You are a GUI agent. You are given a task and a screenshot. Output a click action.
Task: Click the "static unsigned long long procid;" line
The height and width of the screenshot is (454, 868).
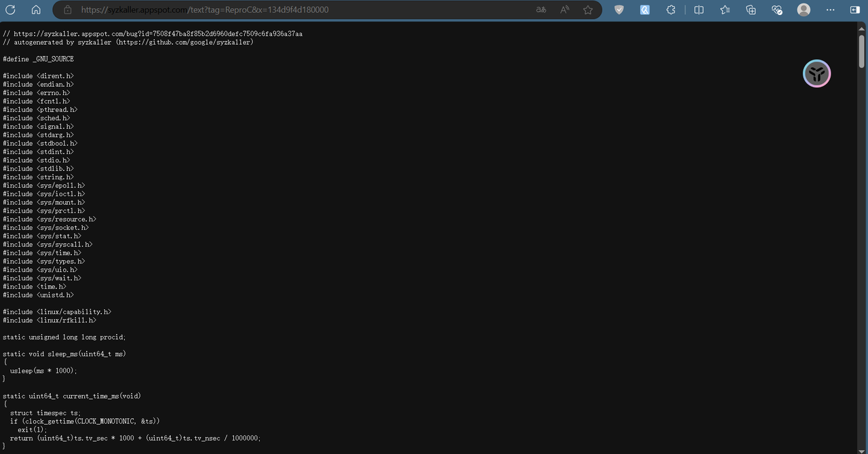click(64, 337)
